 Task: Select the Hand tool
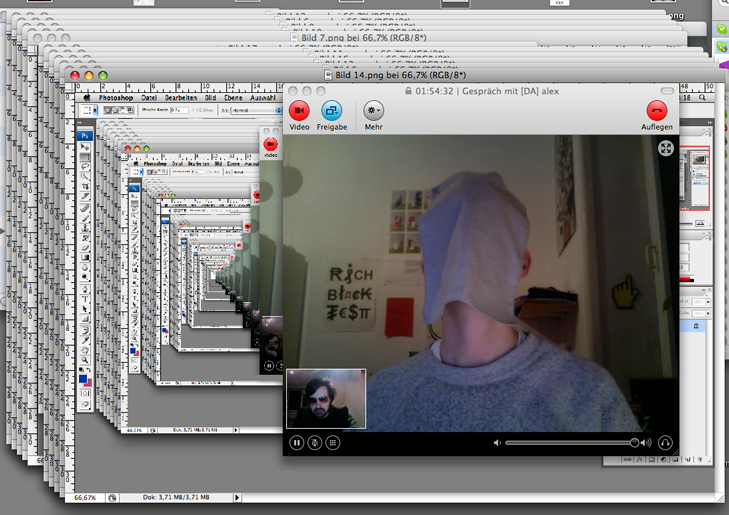(85, 350)
